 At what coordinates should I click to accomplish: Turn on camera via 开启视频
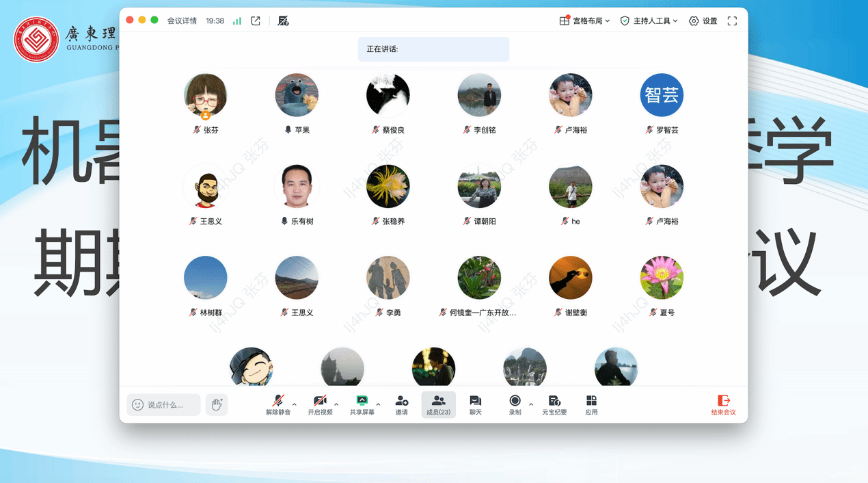tap(320, 404)
